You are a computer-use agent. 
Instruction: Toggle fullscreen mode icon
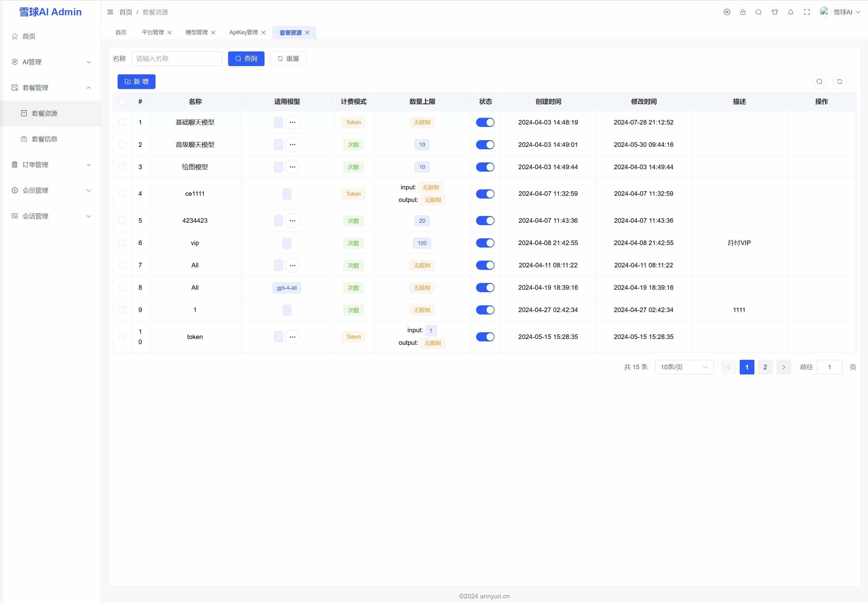tap(807, 12)
